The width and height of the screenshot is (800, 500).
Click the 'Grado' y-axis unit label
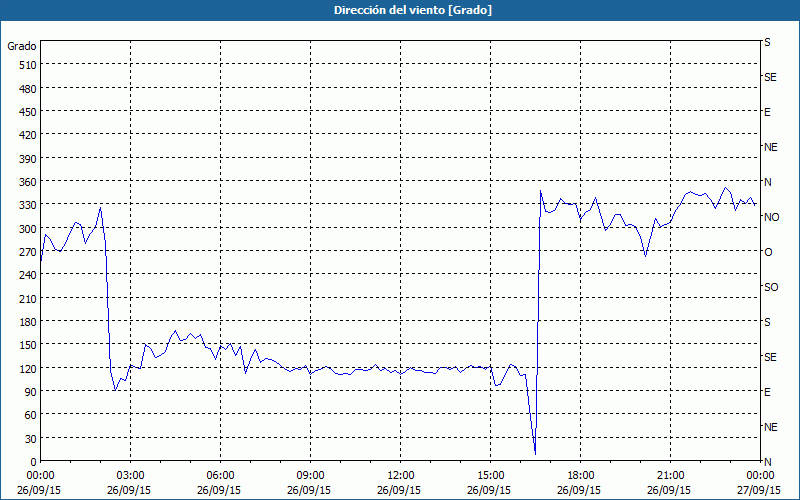pos(21,46)
